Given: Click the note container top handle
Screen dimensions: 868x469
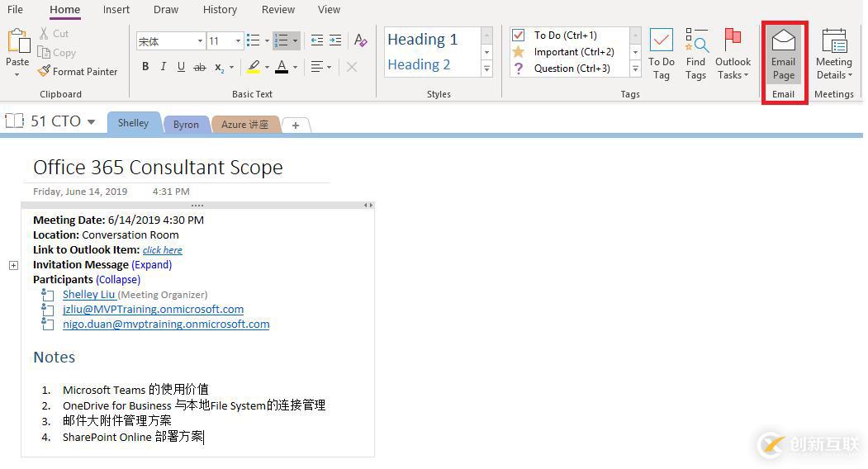Looking at the screenshot, I should 197,206.
